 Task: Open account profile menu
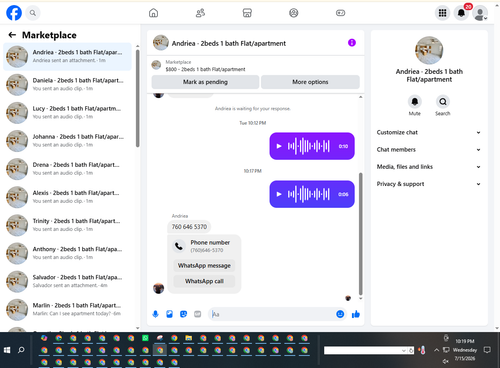pos(480,13)
